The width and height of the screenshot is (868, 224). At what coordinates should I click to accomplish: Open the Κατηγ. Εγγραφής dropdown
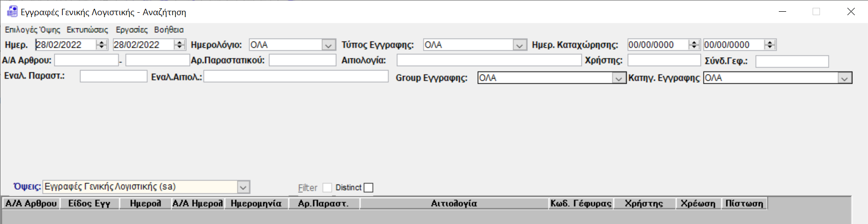pos(844,78)
